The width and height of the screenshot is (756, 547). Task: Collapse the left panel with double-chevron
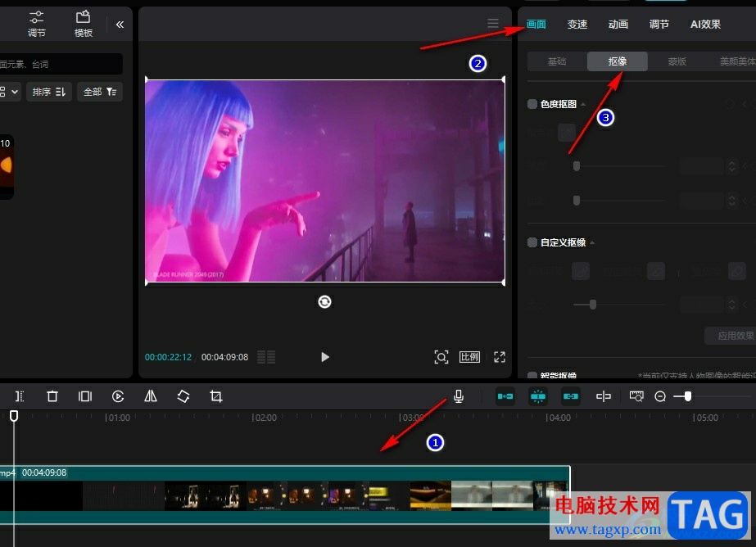pyautogui.click(x=120, y=25)
